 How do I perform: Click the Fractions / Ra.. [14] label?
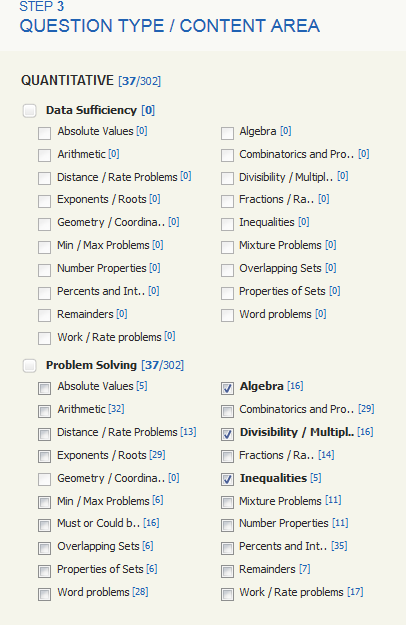tap(286, 455)
